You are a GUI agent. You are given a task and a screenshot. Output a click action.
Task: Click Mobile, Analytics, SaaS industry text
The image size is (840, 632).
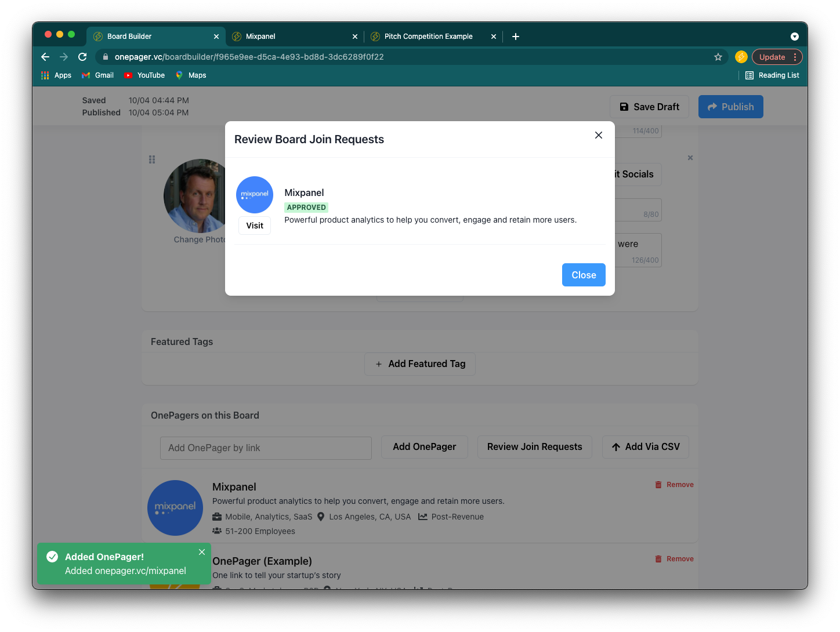click(269, 517)
